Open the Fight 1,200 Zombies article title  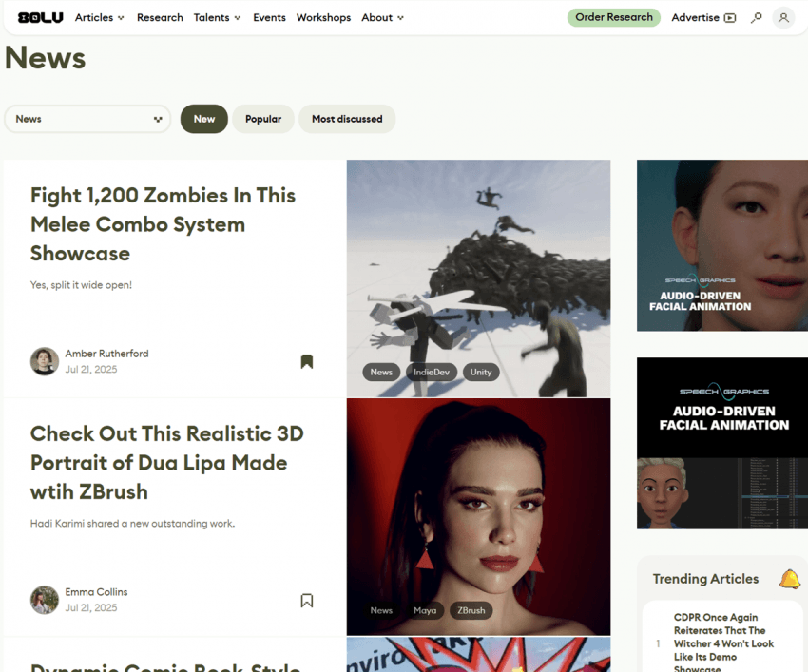(163, 224)
